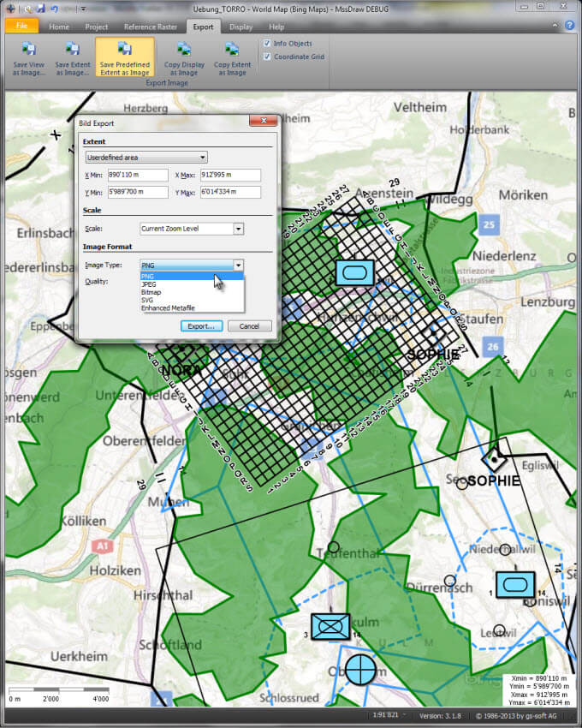Switch to the Project ribbon tab
The image size is (582, 728).
(x=97, y=27)
